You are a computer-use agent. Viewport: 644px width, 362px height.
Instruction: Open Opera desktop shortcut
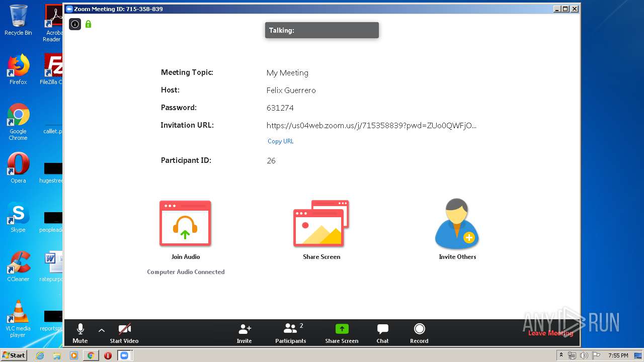click(18, 168)
